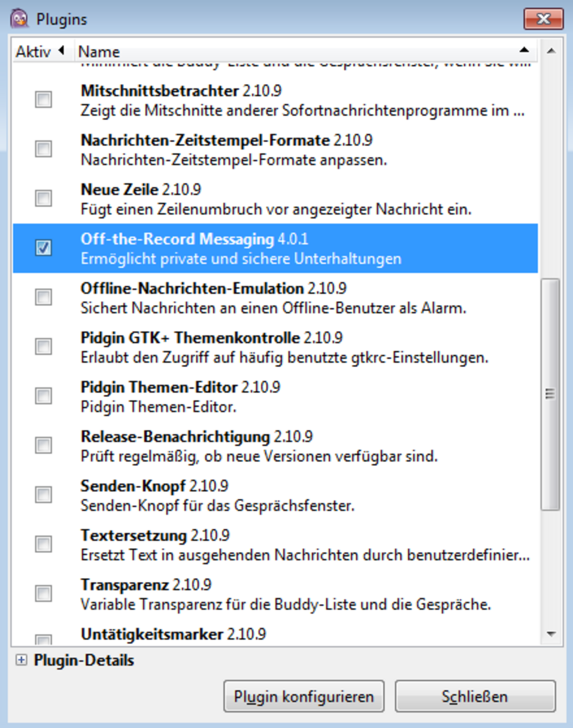573x728 pixels.
Task: Enable Pidgin Themen-Editor plugin
Action: [43, 396]
